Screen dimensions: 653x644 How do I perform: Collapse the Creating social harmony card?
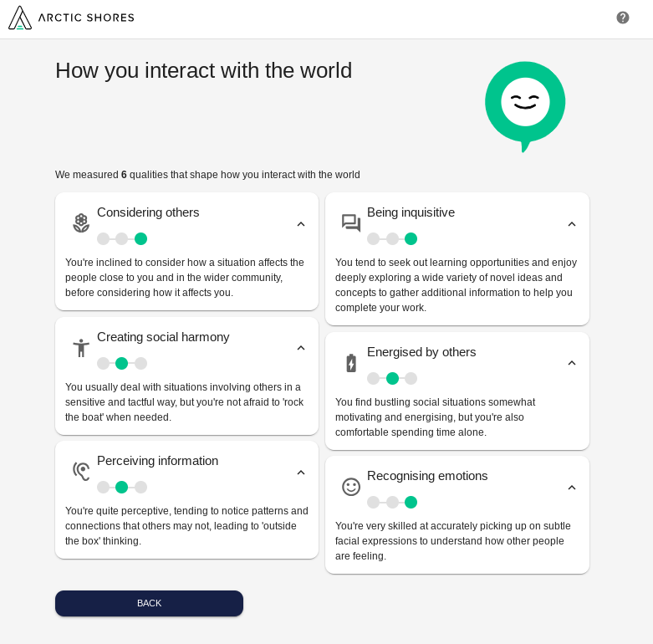point(301,348)
